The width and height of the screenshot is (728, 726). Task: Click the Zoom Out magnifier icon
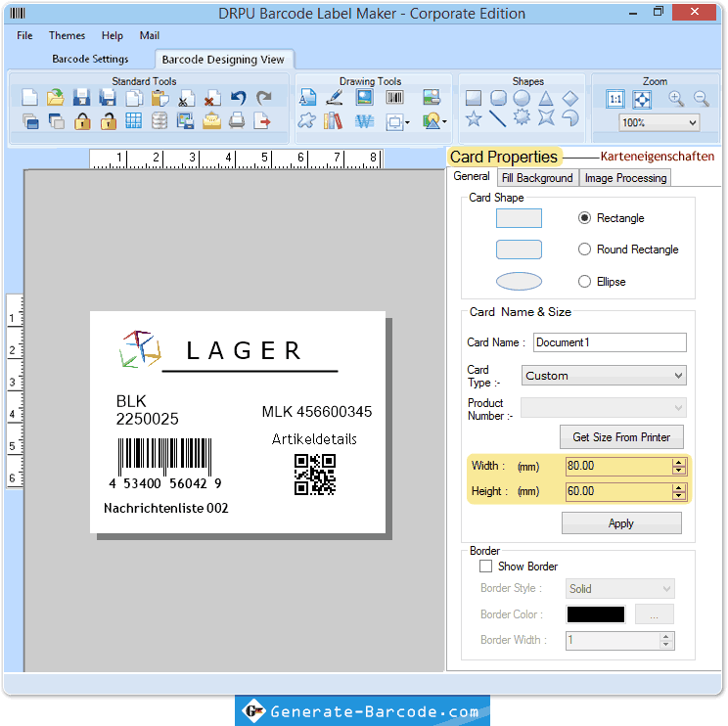[701, 99]
